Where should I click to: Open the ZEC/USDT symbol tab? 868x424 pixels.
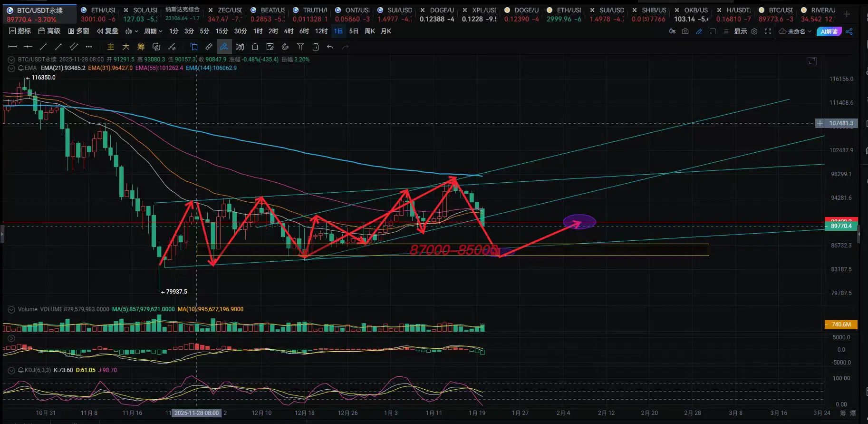[225, 14]
